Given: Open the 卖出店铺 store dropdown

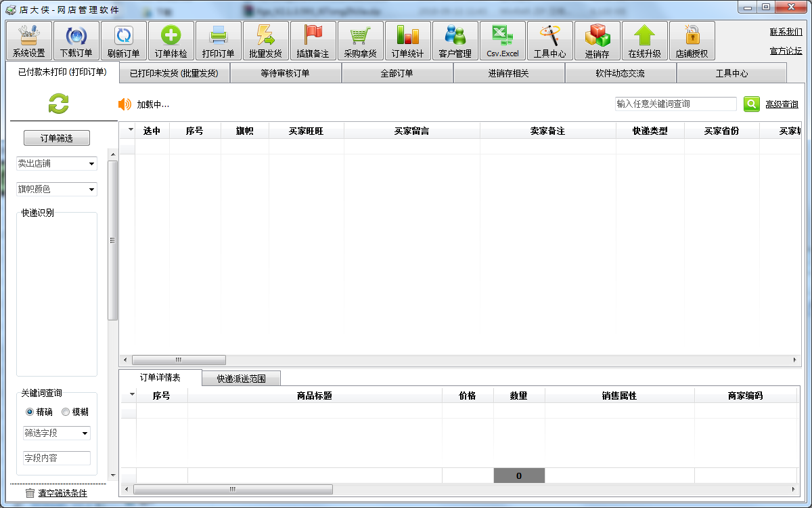Looking at the screenshot, I should [x=56, y=163].
